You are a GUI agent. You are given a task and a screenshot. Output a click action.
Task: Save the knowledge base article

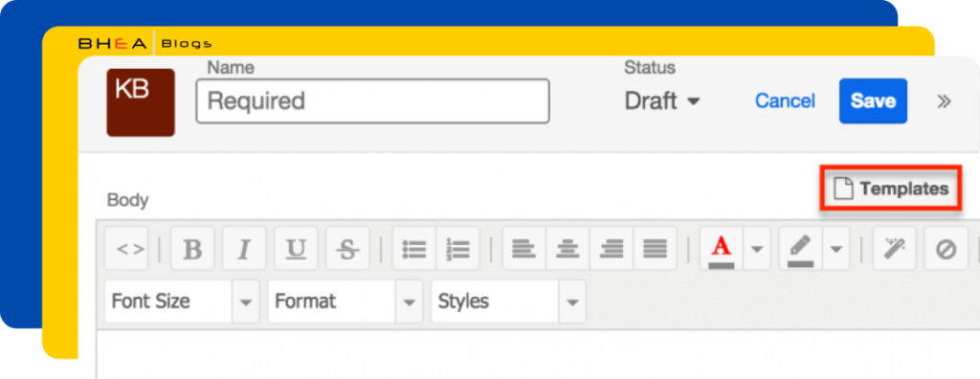[873, 100]
